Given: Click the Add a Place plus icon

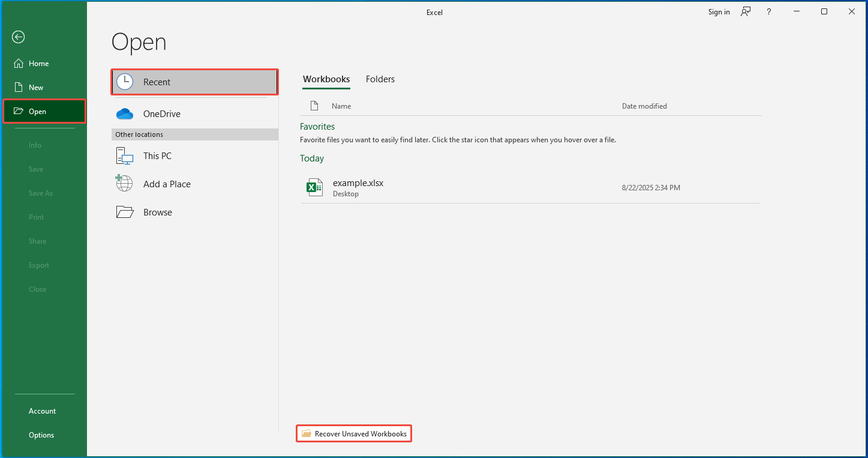Looking at the screenshot, I should pos(124,183).
